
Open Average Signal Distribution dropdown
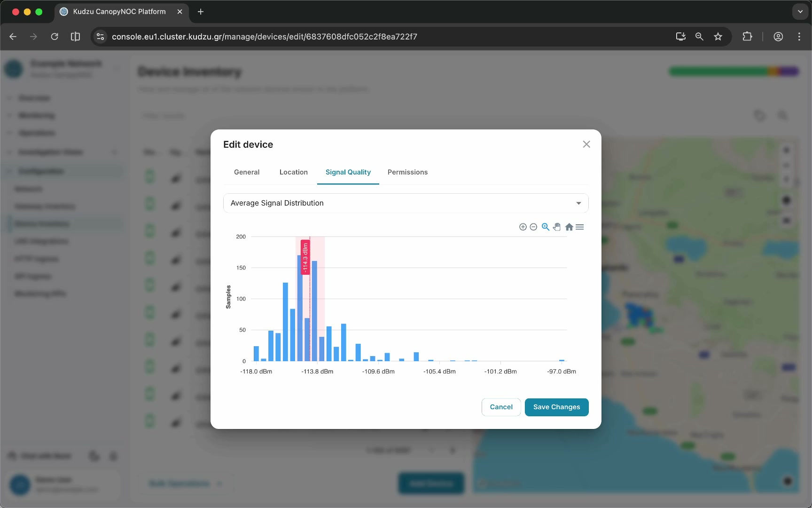tap(406, 203)
